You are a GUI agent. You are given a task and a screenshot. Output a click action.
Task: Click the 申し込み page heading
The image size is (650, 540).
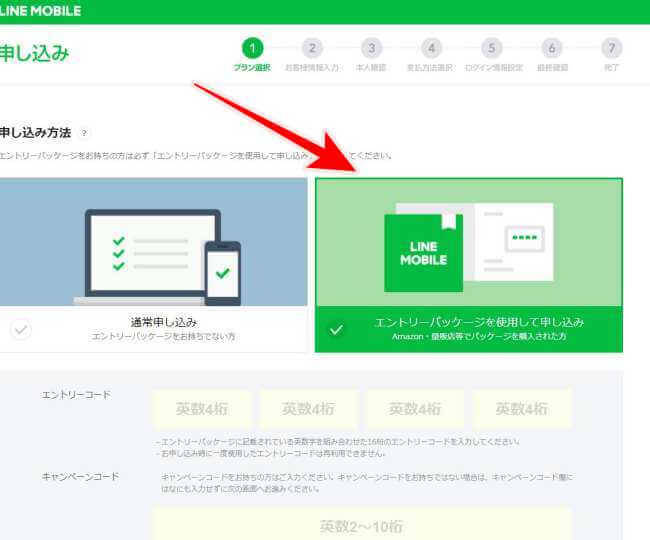click(34, 53)
